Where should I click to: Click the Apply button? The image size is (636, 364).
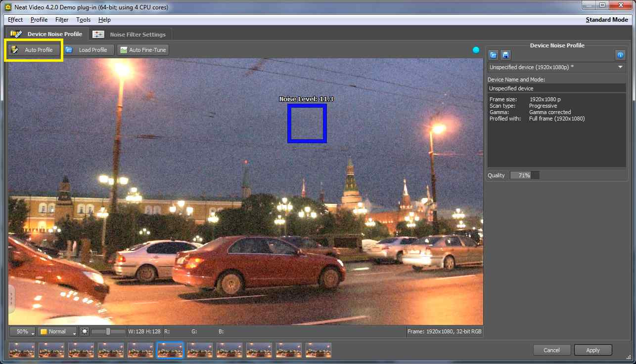pyautogui.click(x=593, y=350)
